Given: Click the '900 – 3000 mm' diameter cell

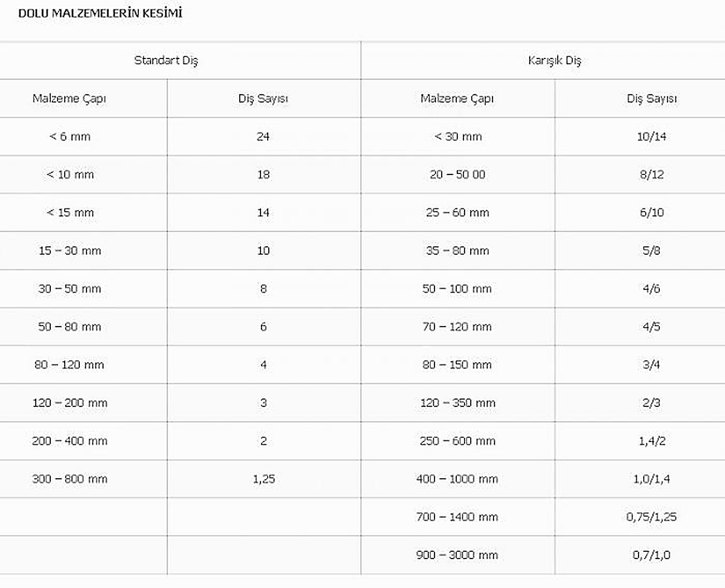Looking at the screenshot, I should (457, 555).
